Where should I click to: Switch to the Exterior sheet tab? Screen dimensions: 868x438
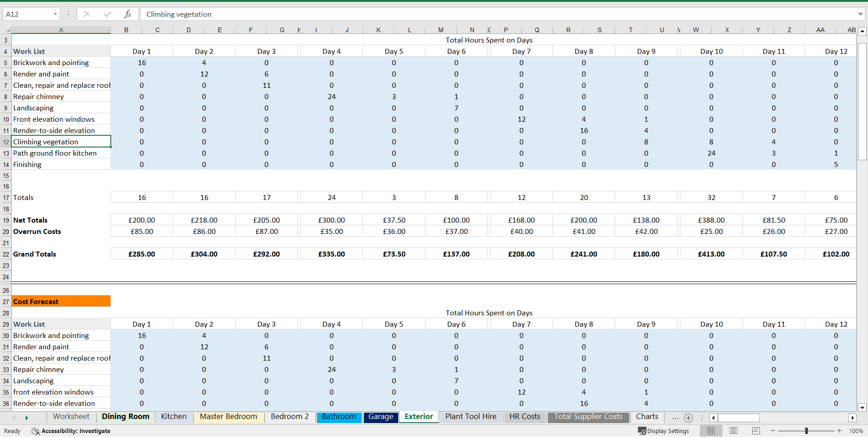pyautogui.click(x=418, y=417)
